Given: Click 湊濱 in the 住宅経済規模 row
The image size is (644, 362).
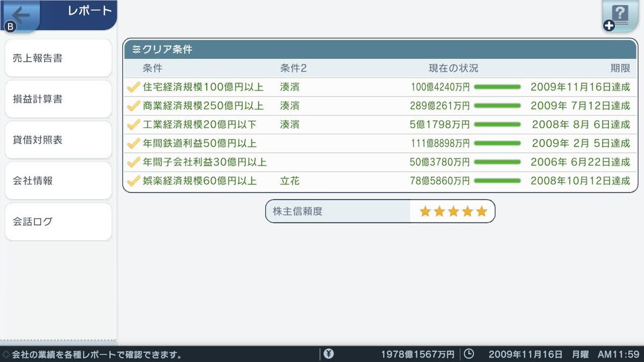Looking at the screenshot, I should pos(290,87).
